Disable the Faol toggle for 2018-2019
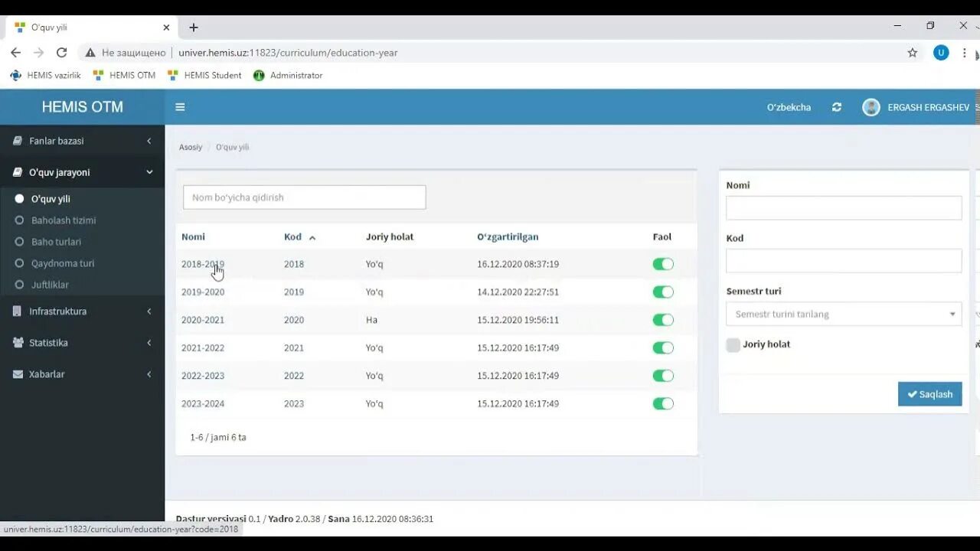 pos(663,263)
